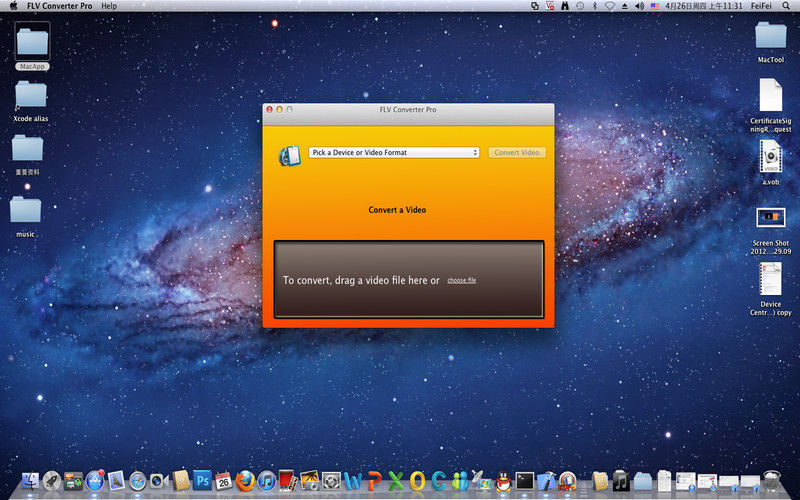800x500 pixels.
Task: Click the video file drop zone
Action: pyautogui.click(x=409, y=280)
